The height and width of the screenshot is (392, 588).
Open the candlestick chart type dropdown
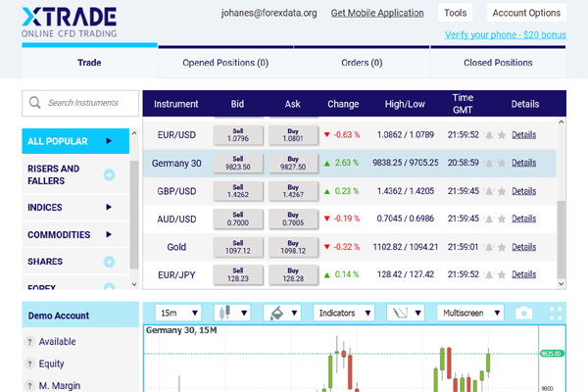click(x=231, y=313)
